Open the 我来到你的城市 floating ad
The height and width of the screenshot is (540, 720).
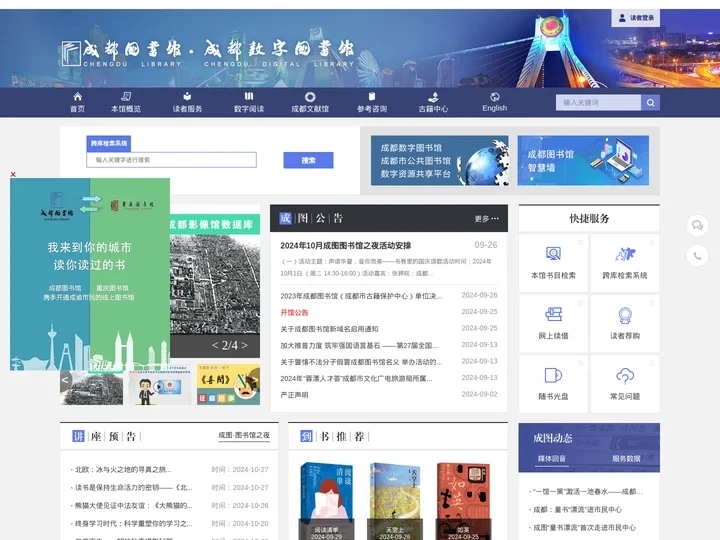[x=90, y=274]
